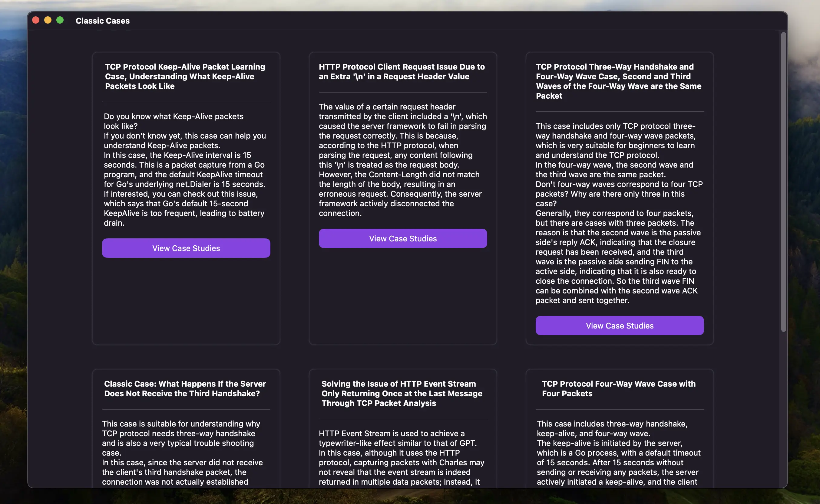Click the third handshake case description text
Screen dimensions: 820x504
pos(182,452)
